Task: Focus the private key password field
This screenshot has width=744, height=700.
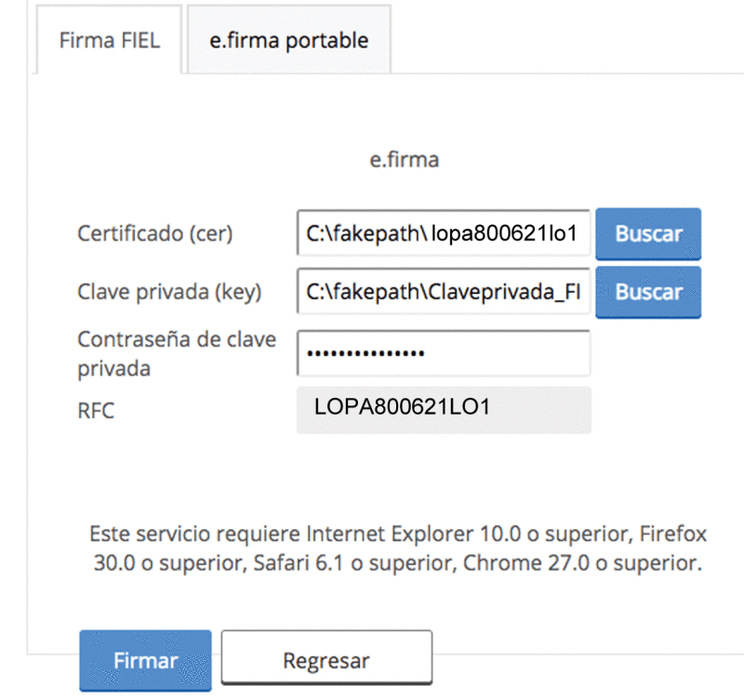Action: click(x=444, y=353)
